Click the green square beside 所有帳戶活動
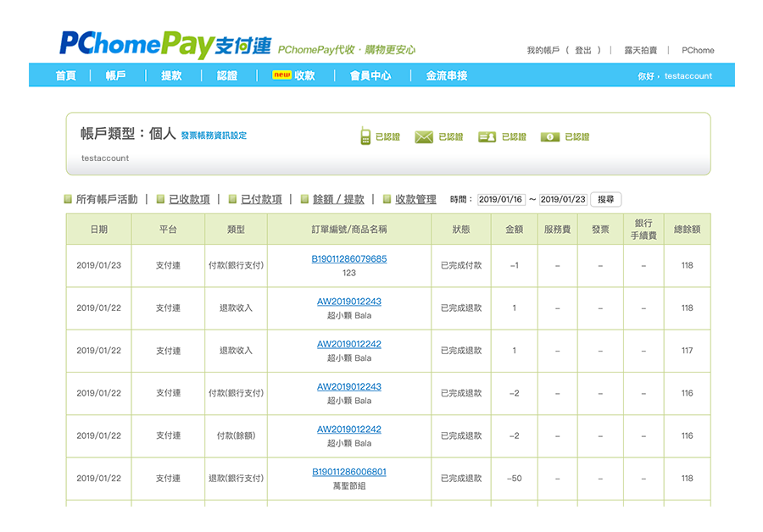This screenshot has height=532, width=763. coord(69,200)
